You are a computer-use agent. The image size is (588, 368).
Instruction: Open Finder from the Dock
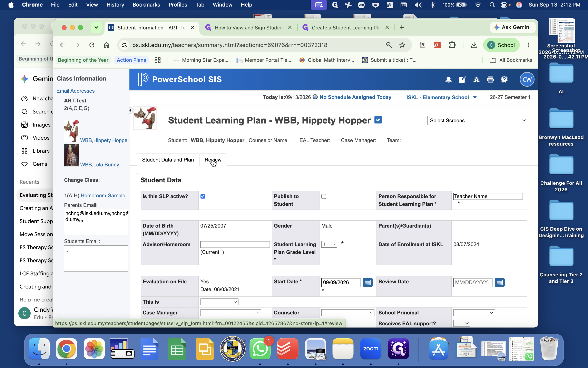[x=39, y=349]
